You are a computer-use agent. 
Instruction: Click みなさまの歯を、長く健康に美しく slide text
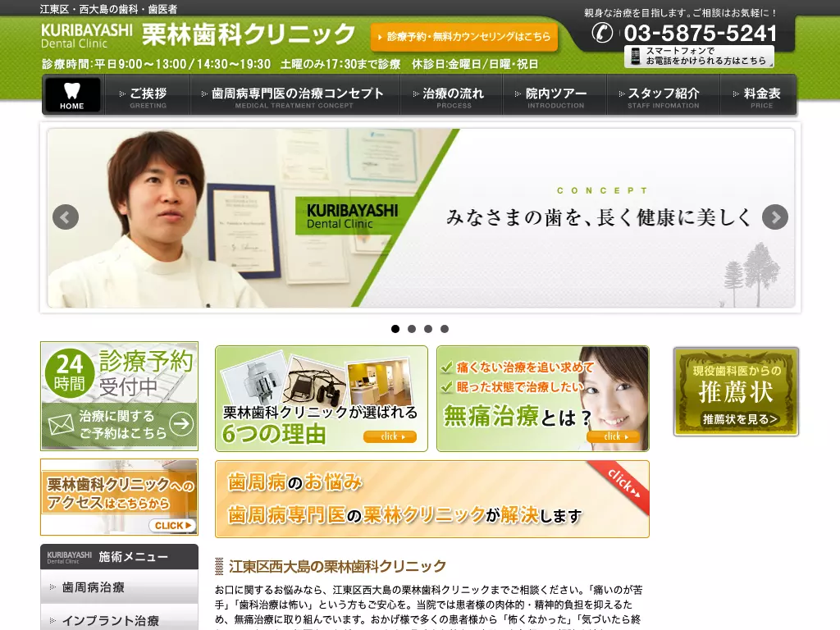point(599,217)
